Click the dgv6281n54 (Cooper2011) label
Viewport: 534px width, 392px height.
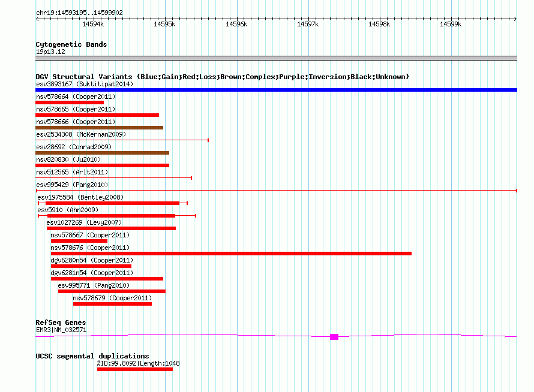(92, 273)
